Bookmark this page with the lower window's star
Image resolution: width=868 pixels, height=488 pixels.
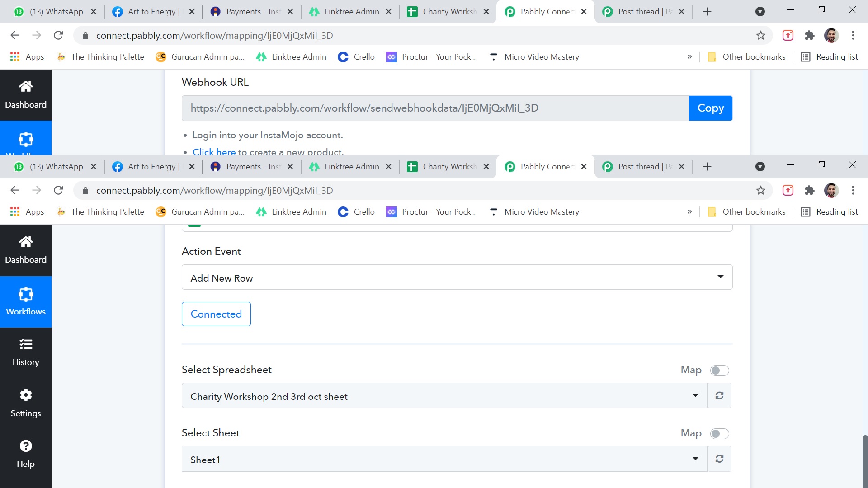(761, 190)
